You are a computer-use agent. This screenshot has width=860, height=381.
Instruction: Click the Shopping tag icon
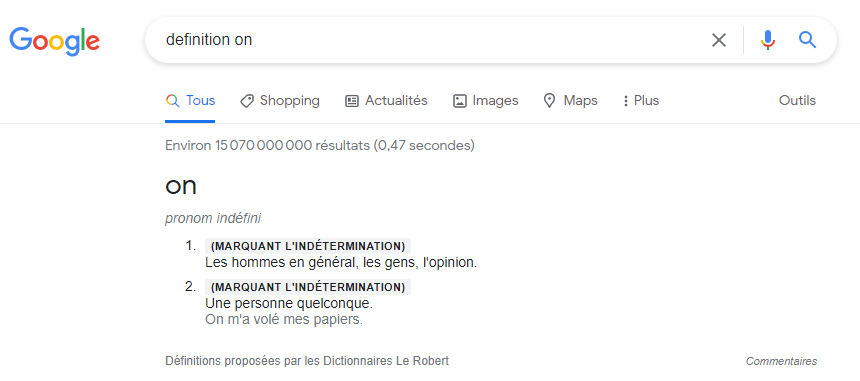pyautogui.click(x=247, y=101)
